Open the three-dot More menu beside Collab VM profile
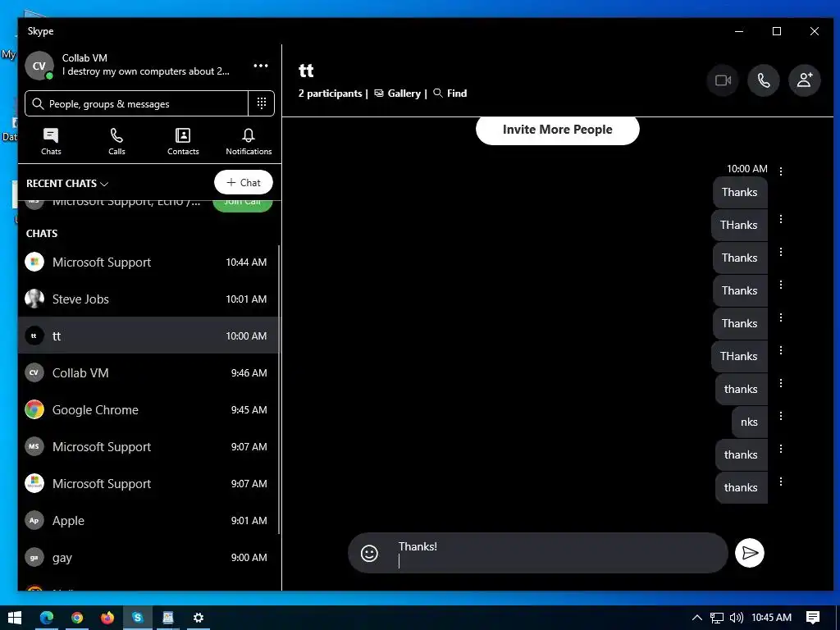Image resolution: width=840 pixels, height=630 pixels. 261,66
